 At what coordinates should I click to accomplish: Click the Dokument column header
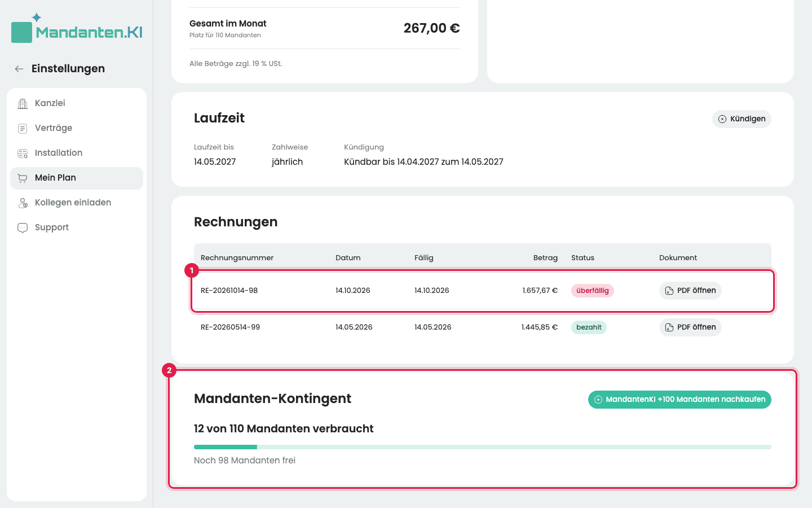click(678, 258)
